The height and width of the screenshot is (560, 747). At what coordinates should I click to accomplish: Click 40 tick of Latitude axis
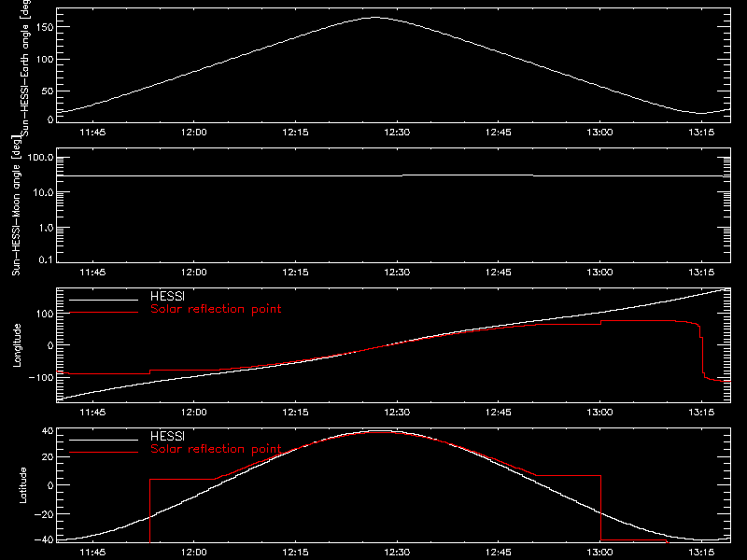coord(48,431)
